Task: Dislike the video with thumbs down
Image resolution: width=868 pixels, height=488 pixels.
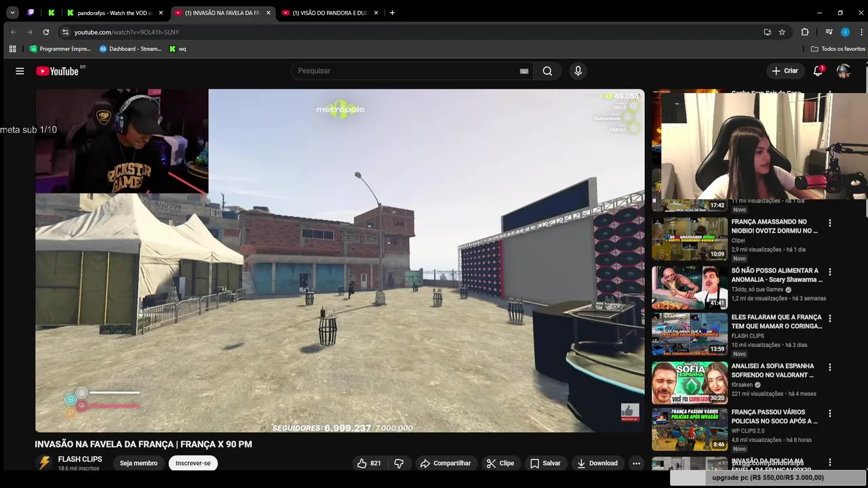Action: pos(399,464)
